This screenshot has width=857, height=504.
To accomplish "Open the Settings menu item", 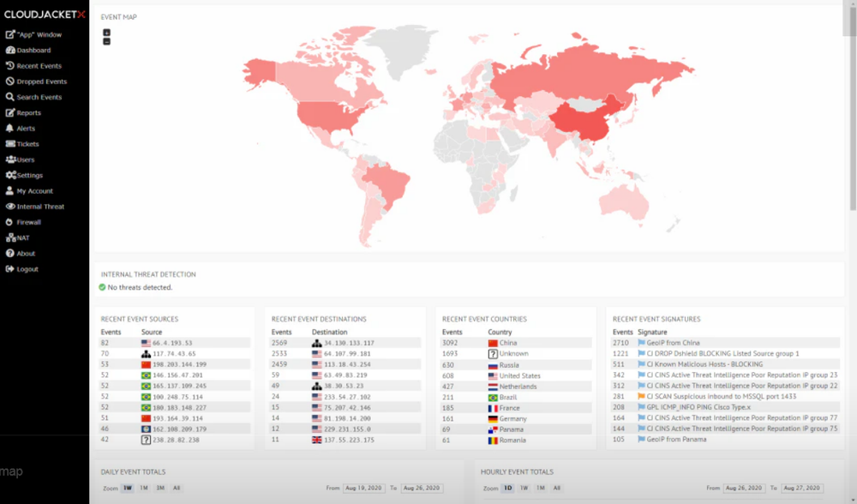I will coord(29,176).
